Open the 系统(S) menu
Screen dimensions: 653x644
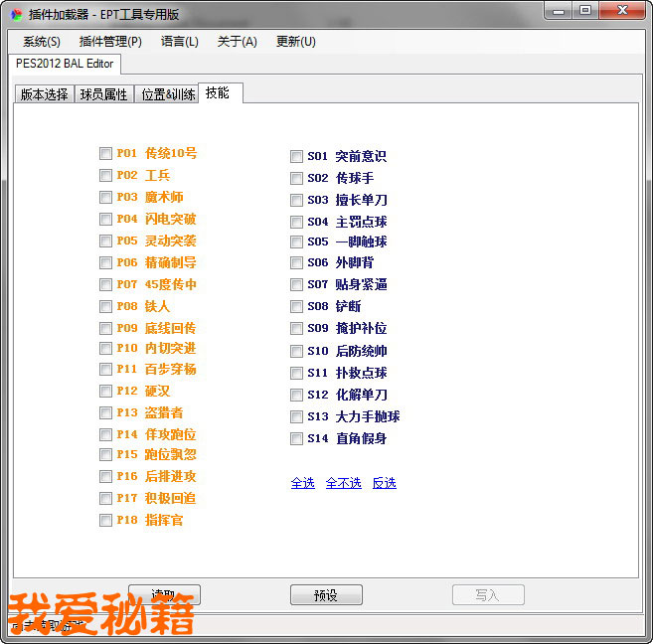coord(42,42)
